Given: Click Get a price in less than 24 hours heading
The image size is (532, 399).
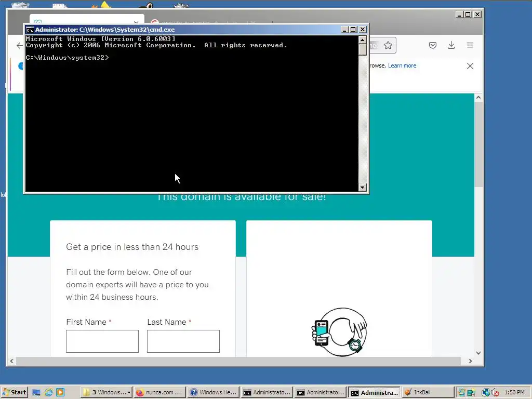Looking at the screenshot, I should tap(132, 247).
